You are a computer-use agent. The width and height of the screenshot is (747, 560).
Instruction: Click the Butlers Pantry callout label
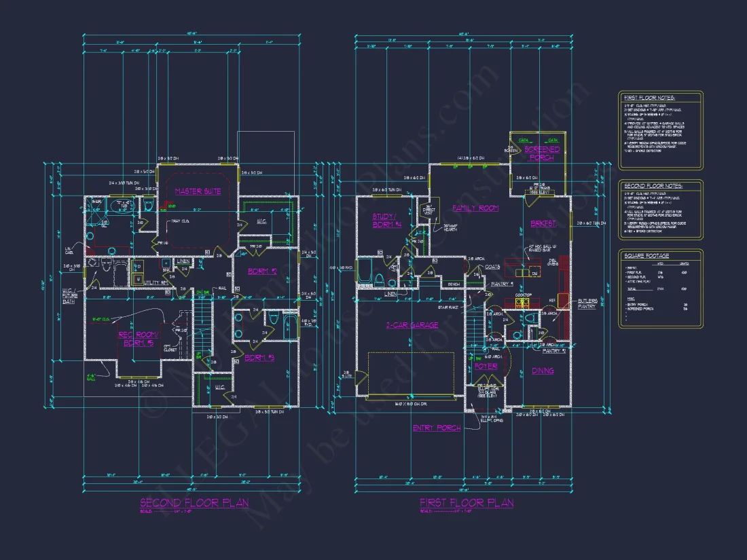pyautogui.click(x=587, y=302)
